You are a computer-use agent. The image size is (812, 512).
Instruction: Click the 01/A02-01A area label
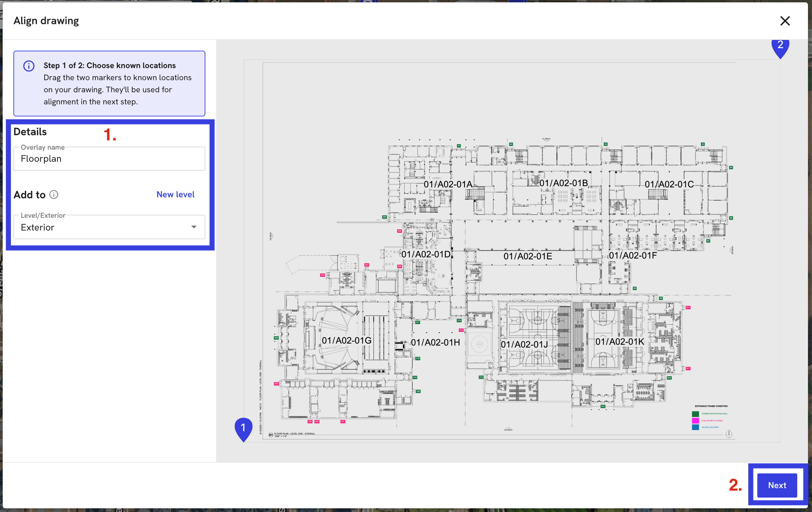point(448,184)
